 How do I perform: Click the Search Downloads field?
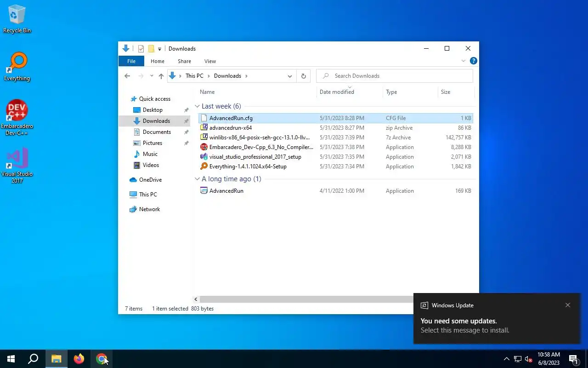395,76
